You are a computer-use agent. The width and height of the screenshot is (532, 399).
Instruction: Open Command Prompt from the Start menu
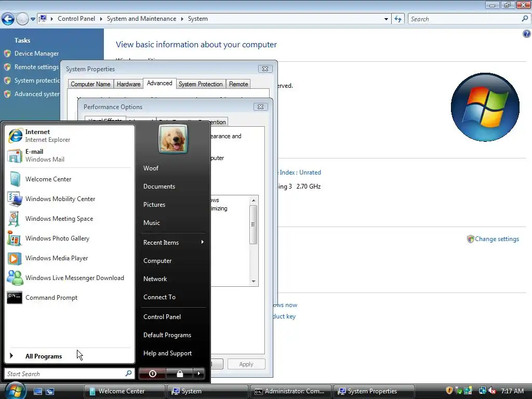(x=70, y=298)
